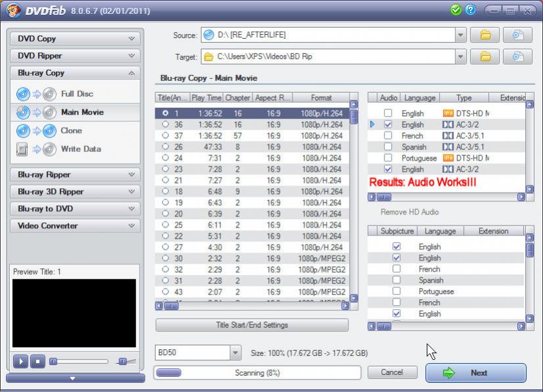Click the Next button

[x=476, y=373]
